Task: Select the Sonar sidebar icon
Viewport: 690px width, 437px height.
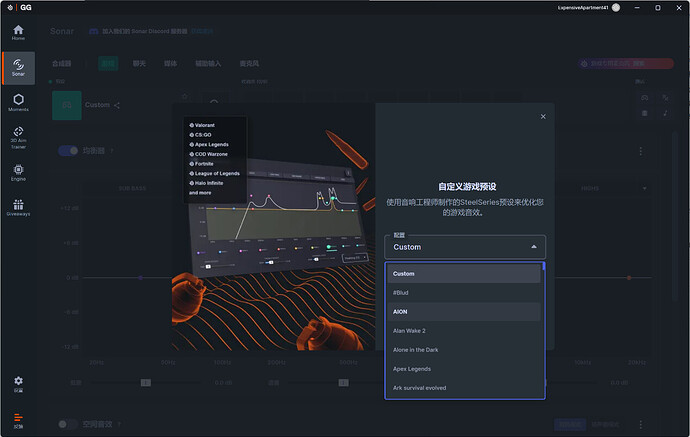Action: coord(18,67)
